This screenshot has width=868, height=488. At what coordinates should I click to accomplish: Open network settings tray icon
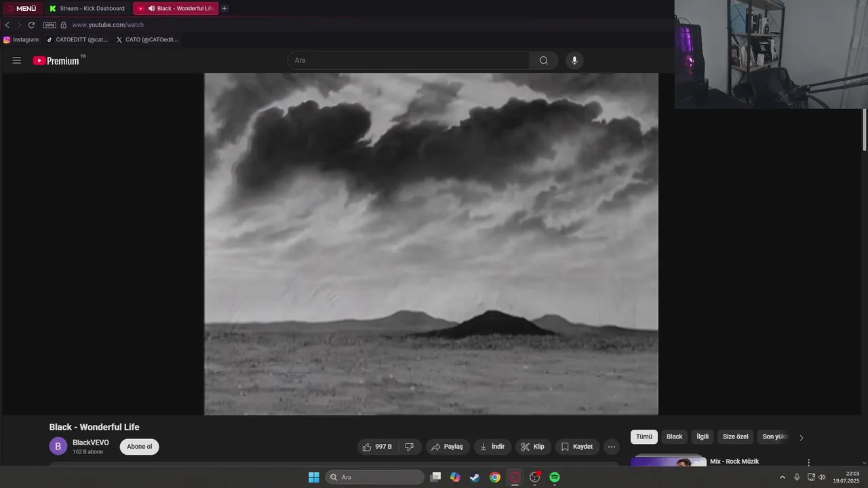[x=811, y=477]
